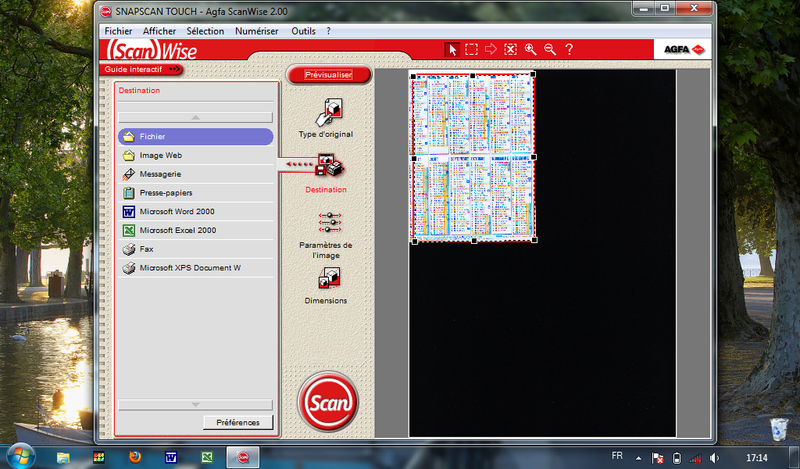The width and height of the screenshot is (800, 469).
Task: Click the network signal tray icon
Action: click(695, 458)
